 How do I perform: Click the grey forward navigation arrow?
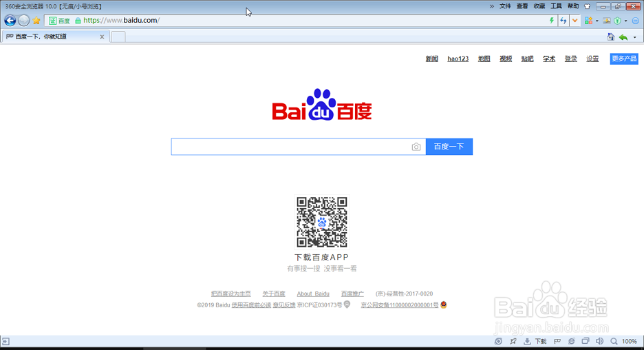click(x=24, y=20)
